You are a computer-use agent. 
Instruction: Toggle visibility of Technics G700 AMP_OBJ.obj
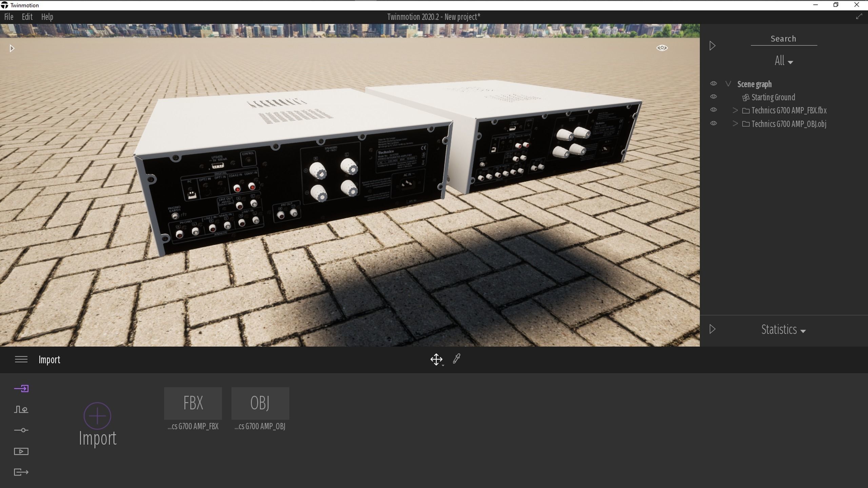713,123
